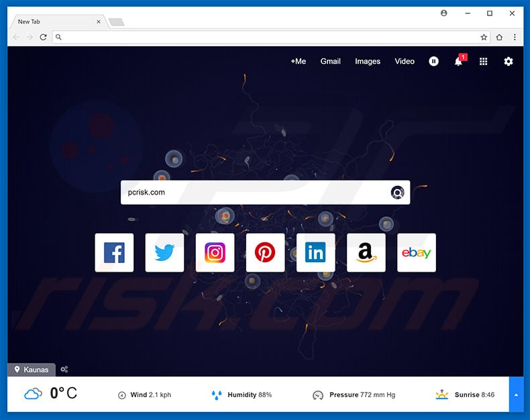
Task: Click the humidity droplets icon
Action: click(217, 395)
